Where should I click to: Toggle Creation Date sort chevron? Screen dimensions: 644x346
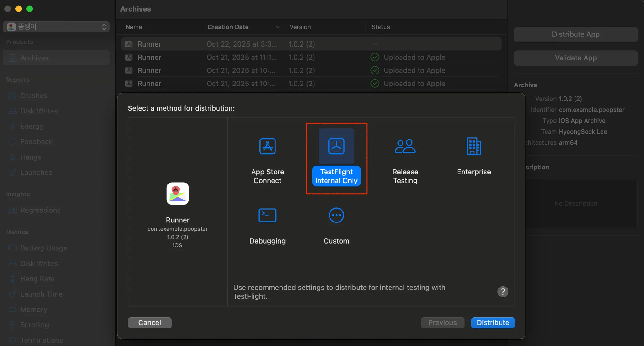(x=278, y=27)
